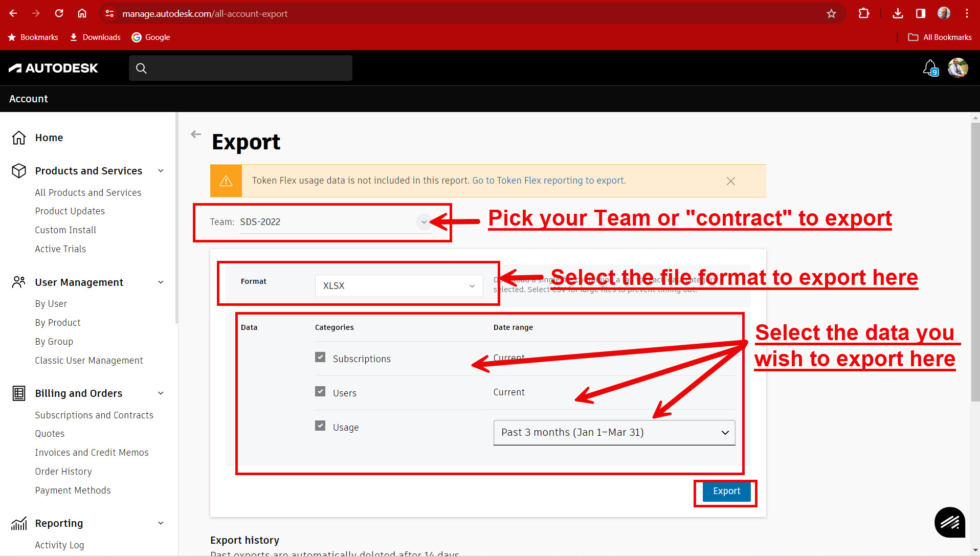980x557 pixels.
Task: Open Autodesk account profile picture
Action: [957, 68]
